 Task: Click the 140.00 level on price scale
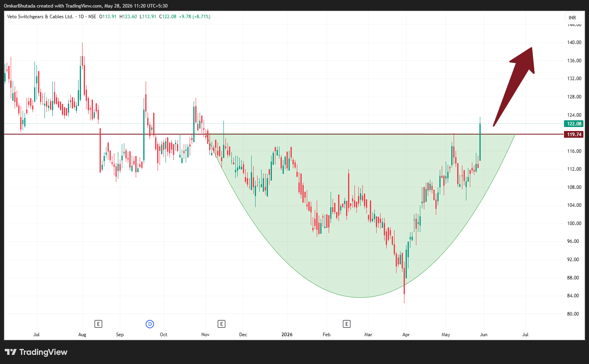point(574,42)
